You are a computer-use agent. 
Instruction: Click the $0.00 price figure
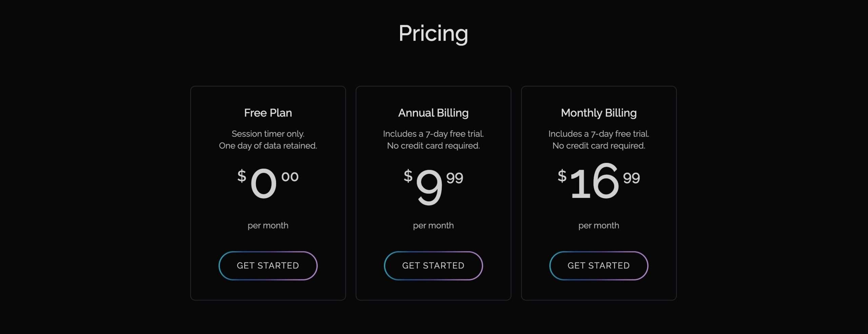pyautogui.click(x=268, y=184)
